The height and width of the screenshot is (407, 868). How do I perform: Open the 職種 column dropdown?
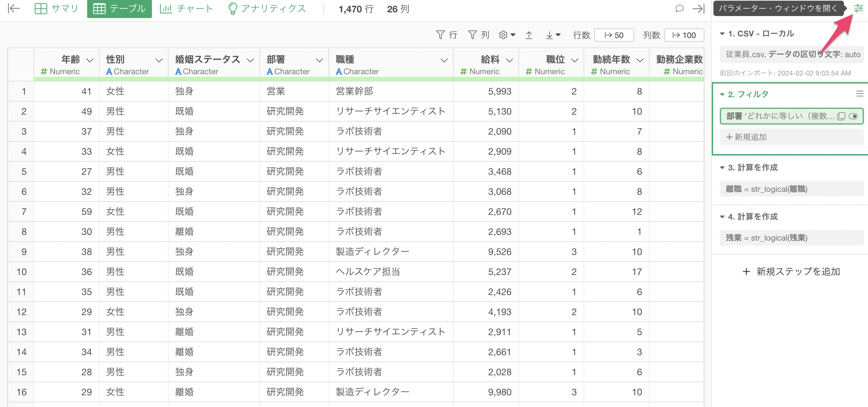point(444,60)
